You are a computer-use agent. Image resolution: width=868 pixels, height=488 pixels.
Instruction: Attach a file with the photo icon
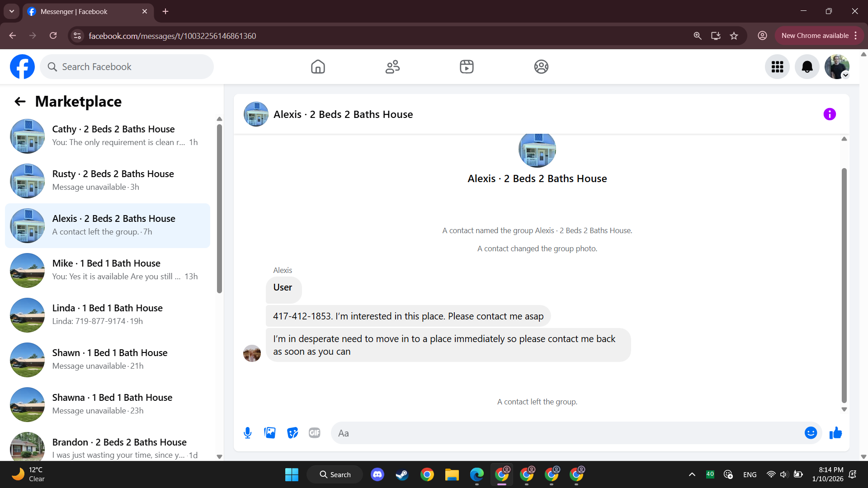coord(270,433)
